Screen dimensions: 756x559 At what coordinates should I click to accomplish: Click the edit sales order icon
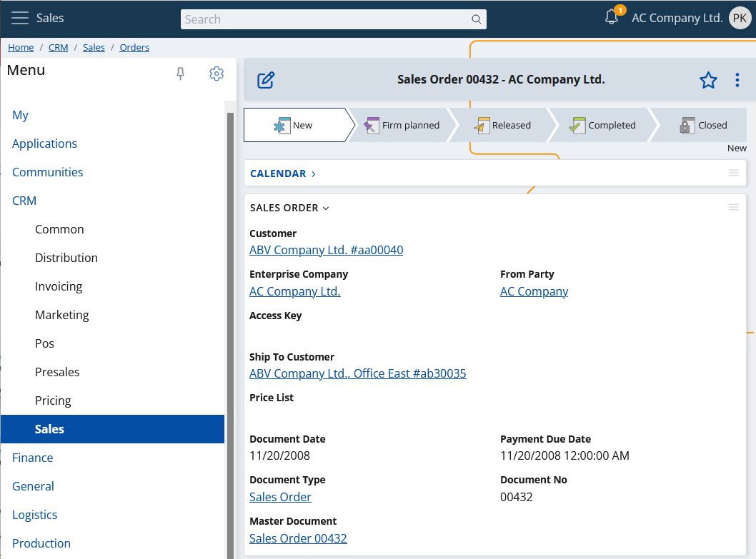point(266,80)
